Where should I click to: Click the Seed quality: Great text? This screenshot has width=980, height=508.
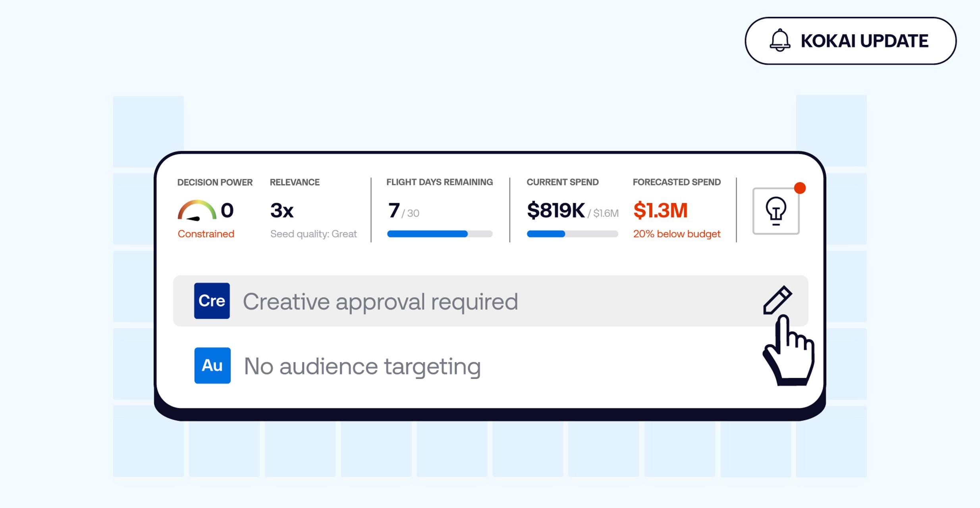click(x=313, y=234)
